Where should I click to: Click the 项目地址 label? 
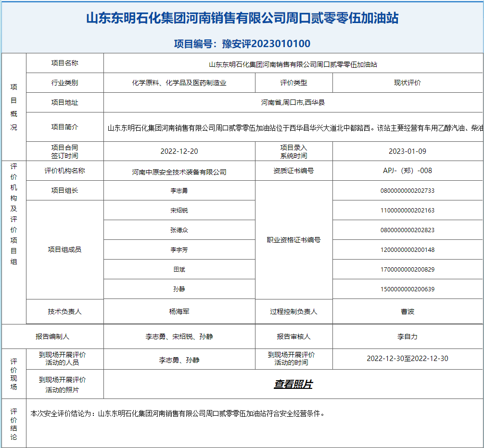coord(65,102)
